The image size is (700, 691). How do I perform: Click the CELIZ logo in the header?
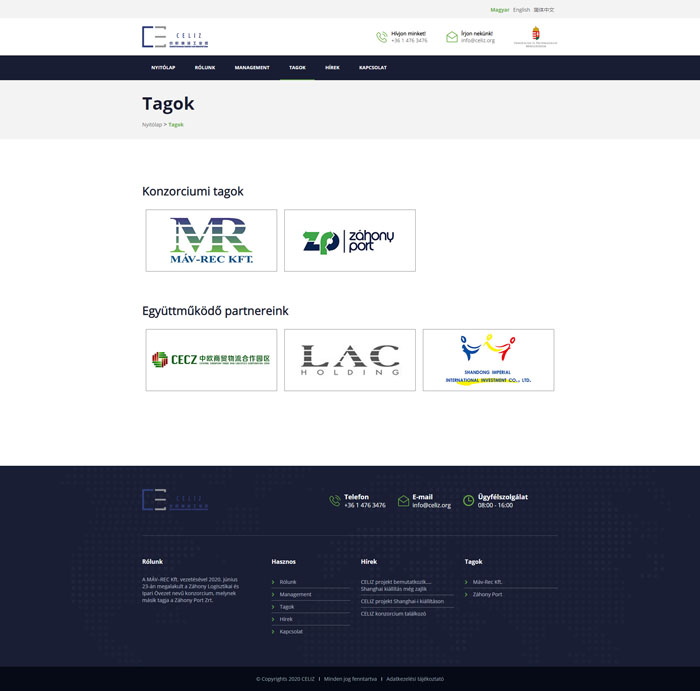click(x=175, y=37)
